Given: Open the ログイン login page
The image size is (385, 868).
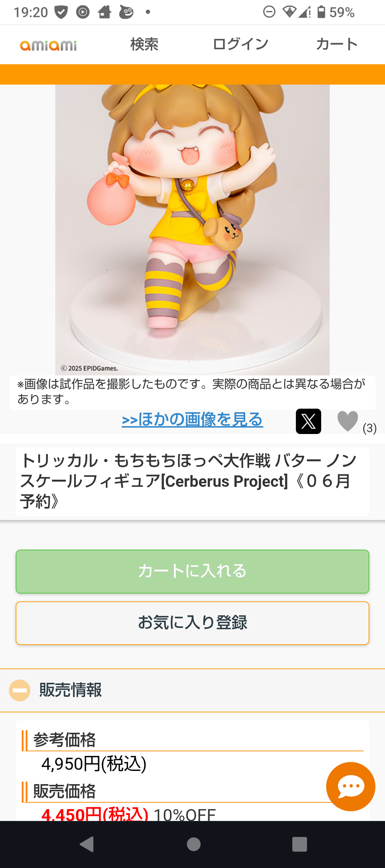Looking at the screenshot, I should coord(241,45).
